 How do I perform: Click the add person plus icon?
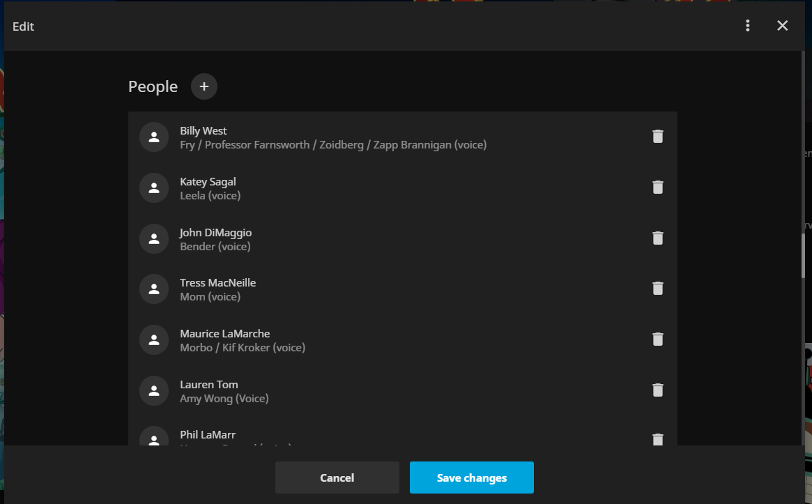coord(204,86)
